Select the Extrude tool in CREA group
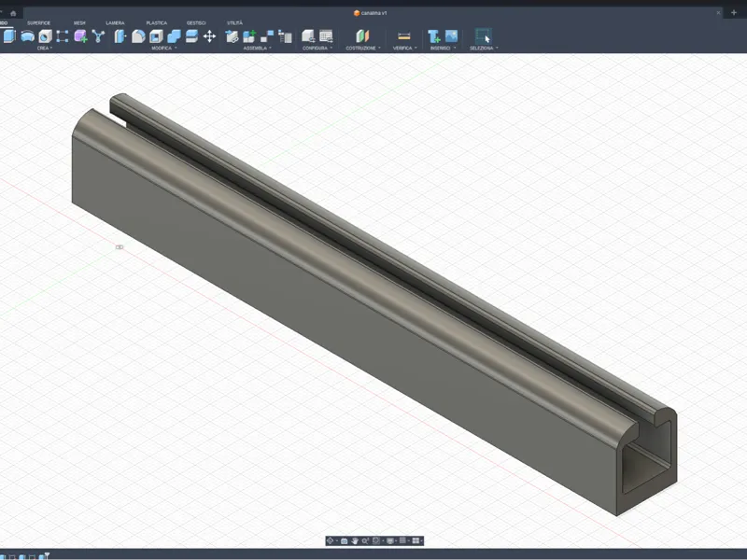 8,36
